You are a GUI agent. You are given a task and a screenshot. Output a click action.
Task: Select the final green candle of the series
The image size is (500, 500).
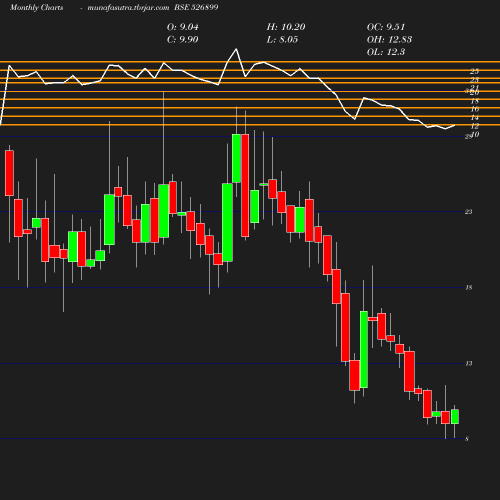[455, 417]
